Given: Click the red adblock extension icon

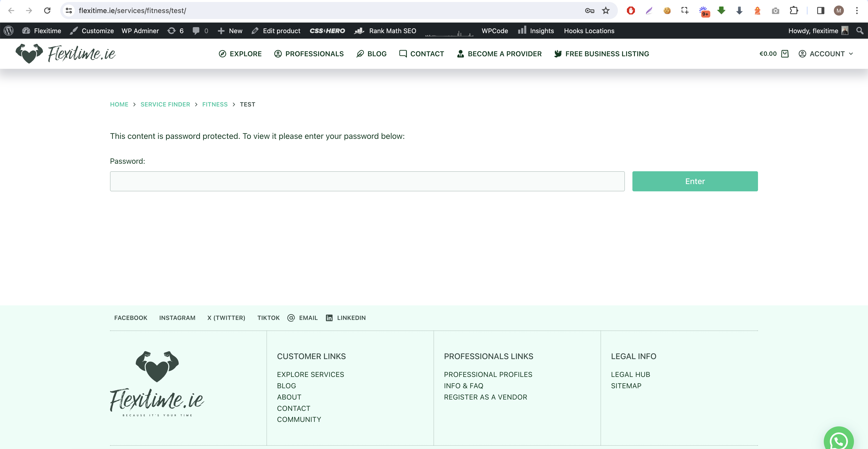Looking at the screenshot, I should click(631, 11).
